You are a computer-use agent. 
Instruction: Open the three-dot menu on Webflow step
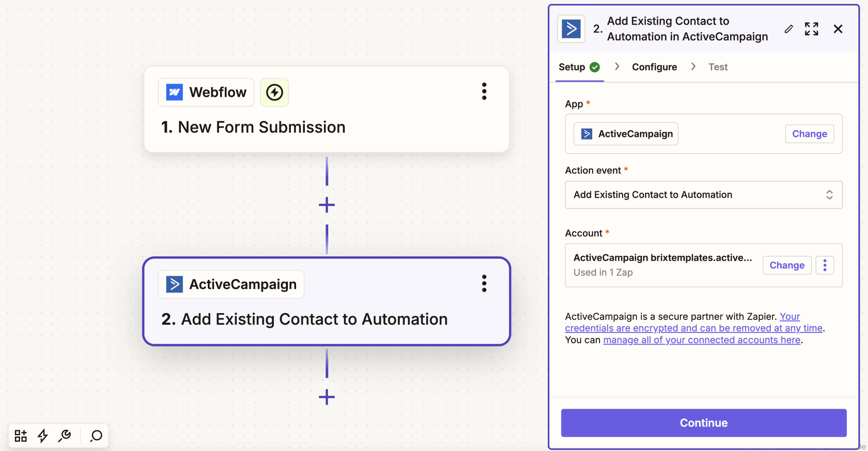pos(484,91)
